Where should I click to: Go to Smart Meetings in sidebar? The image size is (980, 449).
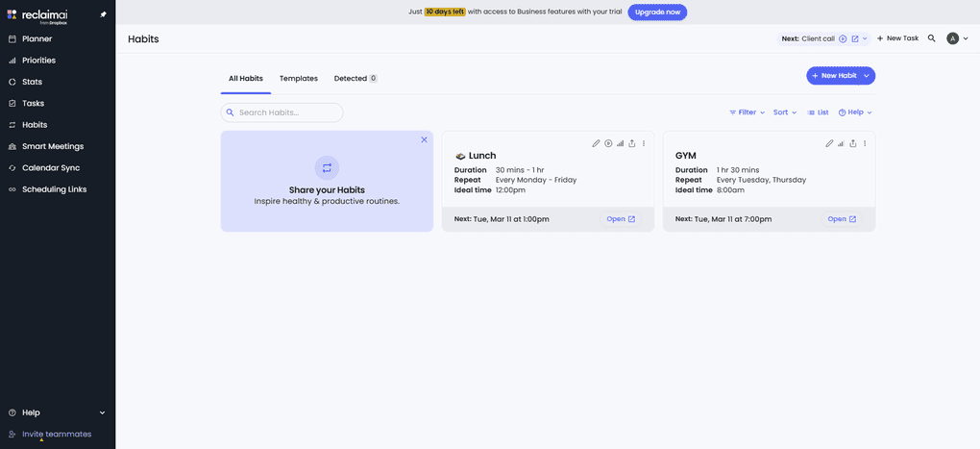(x=53, y=146)
